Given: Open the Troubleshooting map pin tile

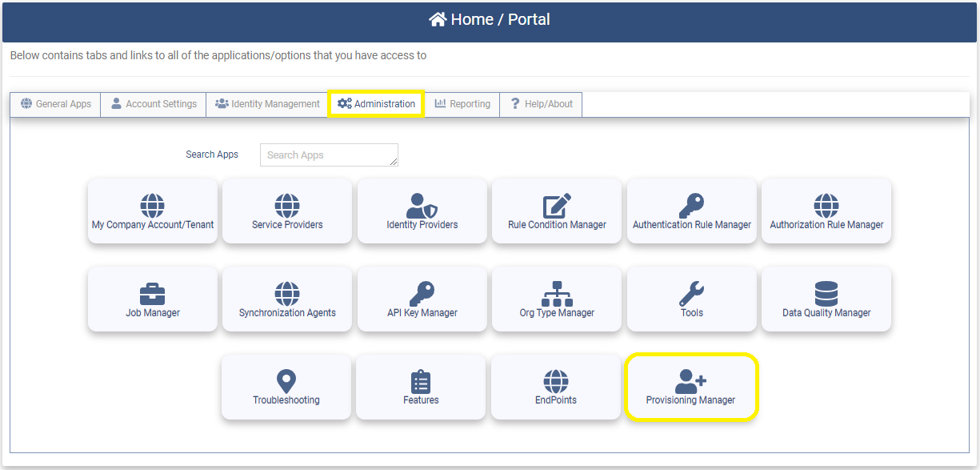Looking at the screenshot, I should click(x=286, y=388).
